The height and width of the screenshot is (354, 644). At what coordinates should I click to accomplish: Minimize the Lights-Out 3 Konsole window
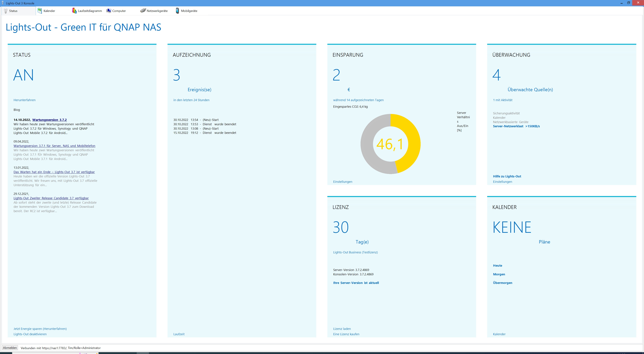click(622, 3)
